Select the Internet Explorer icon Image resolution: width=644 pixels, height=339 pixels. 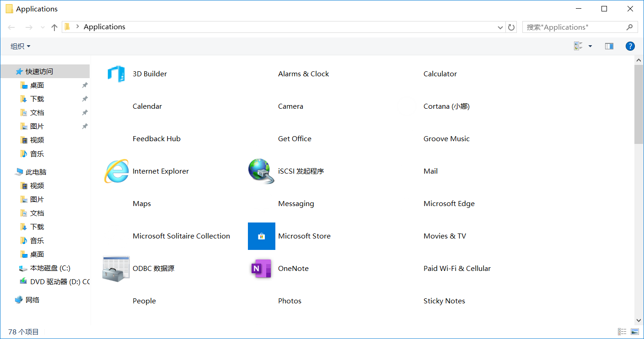pos(116,171)
